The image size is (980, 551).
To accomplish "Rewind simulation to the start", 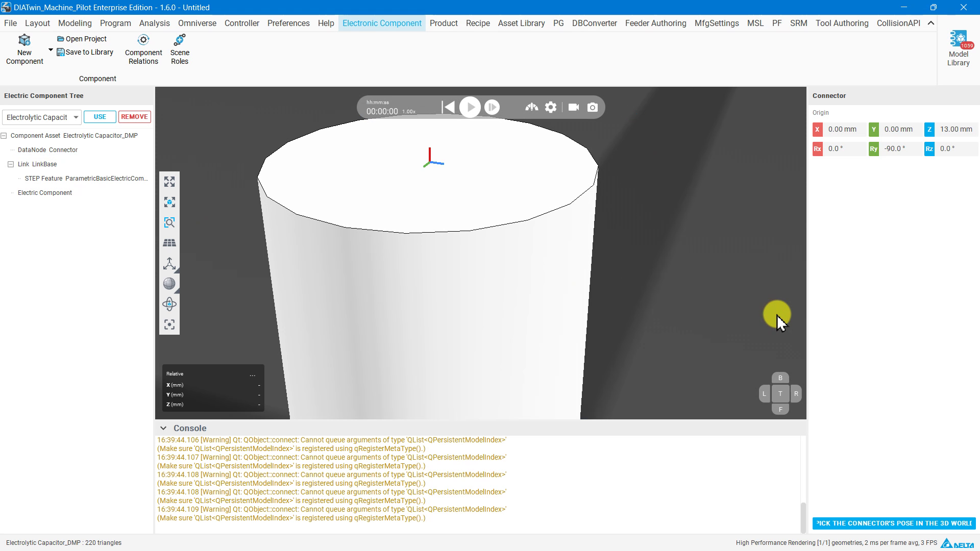I will [x=448, y=107].
